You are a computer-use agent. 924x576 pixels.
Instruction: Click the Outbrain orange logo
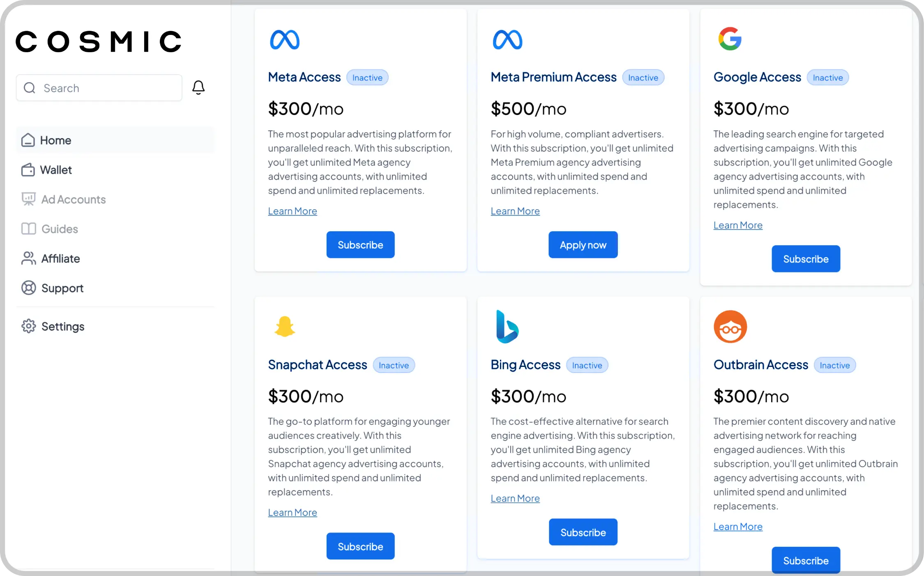(x=730, y=327)
